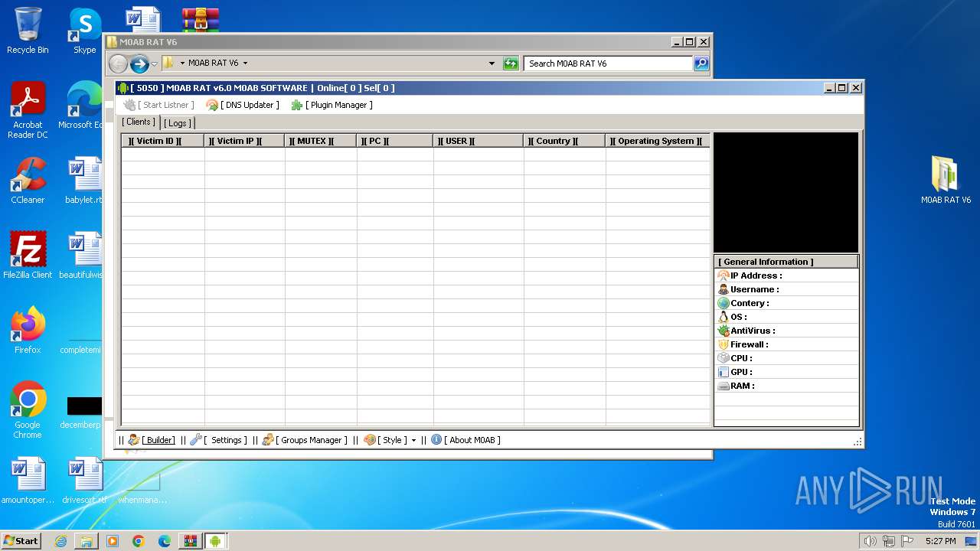Click the WinRAR taskbar icon
This screenshot has height=551, width=980.
pos(190,541)
